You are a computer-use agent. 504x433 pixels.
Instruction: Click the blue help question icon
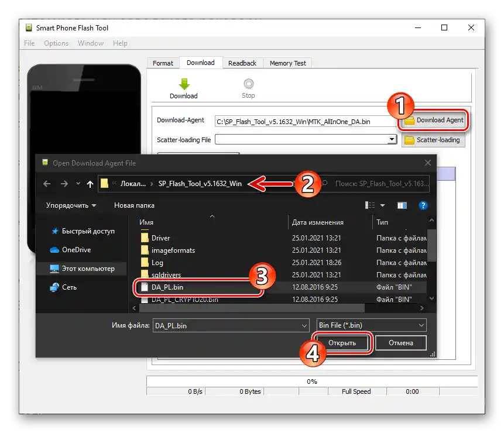coord(423,205)
